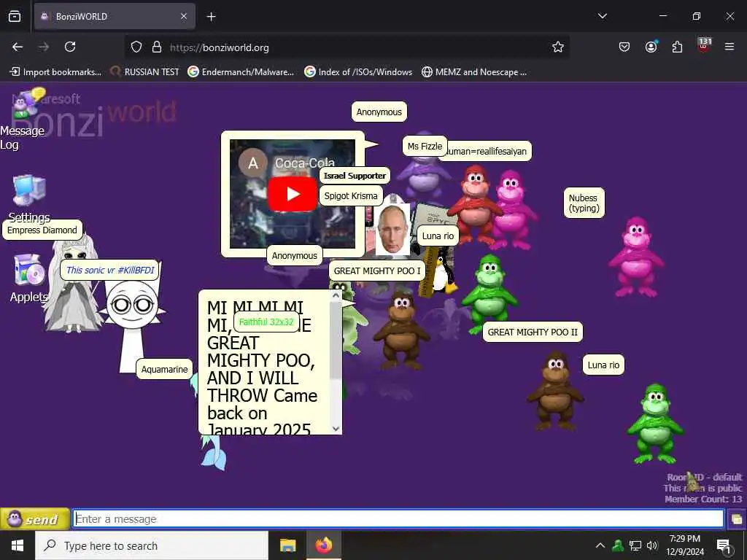Open the Windows Start menu
747x560 pixels.
tap(18, 545)
